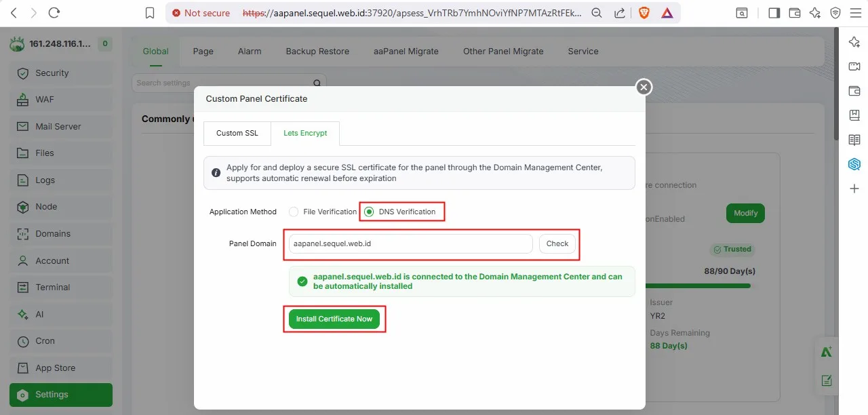Viewport: 868px width, 415px height.
Task: Click the server IP 161.248.116.1 header
Action: (60, 44)
